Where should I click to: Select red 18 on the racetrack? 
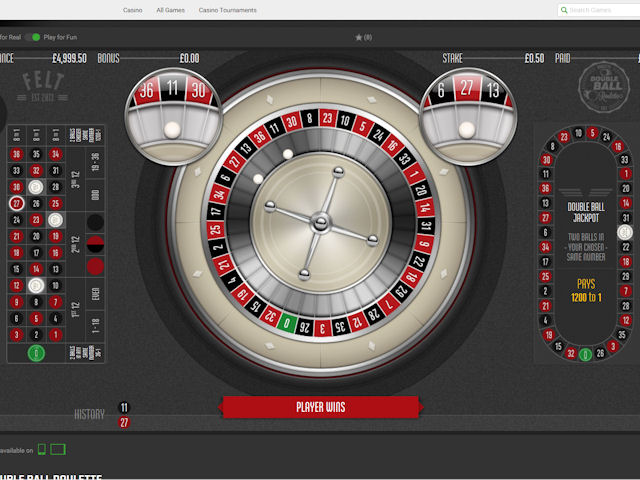[626, 262]
